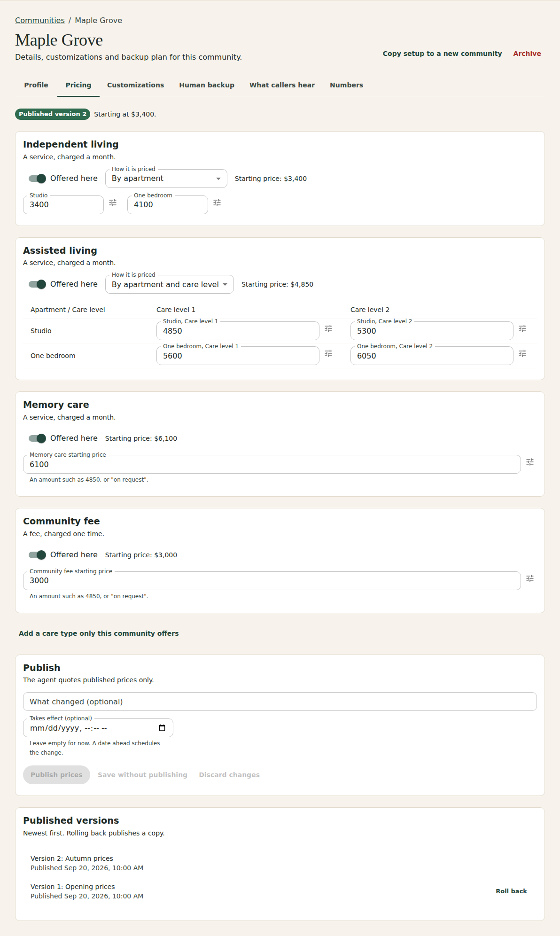Click Starting price: $6,100 text

point(141,438)
